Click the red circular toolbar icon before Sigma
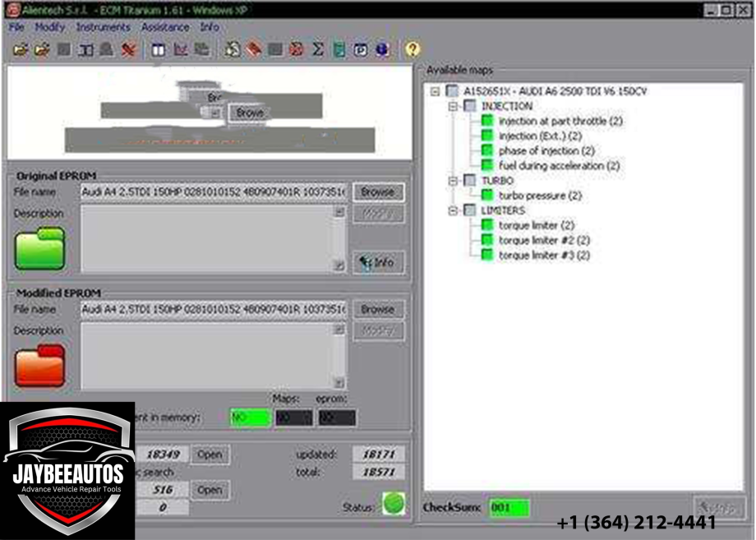Viewport: 756px width, 540px height. coord(297,49)
